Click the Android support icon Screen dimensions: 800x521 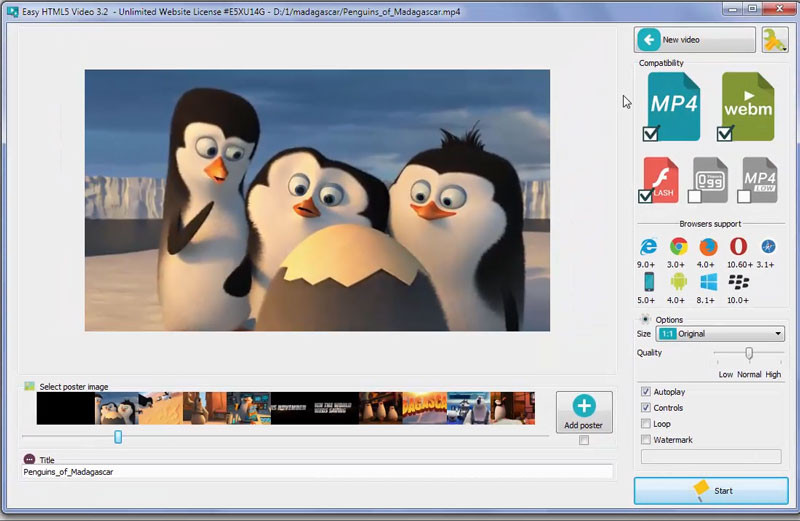click(679, 282)
